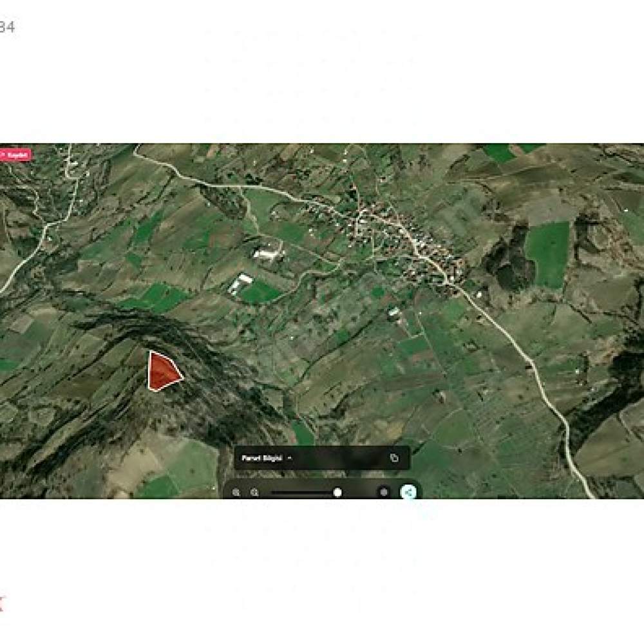The height and width of the screenshot is (644, 644).
Task: Click the dark slider track left of handle
Action: 302,493
